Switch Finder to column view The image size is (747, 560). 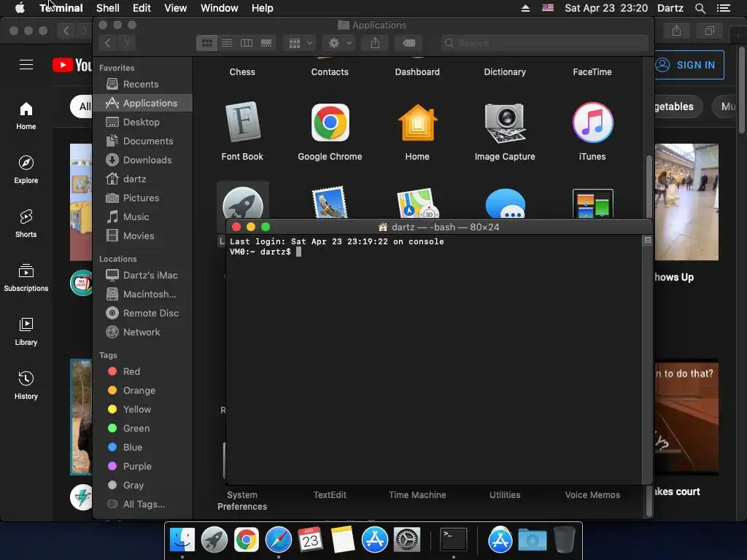(247, 43)
